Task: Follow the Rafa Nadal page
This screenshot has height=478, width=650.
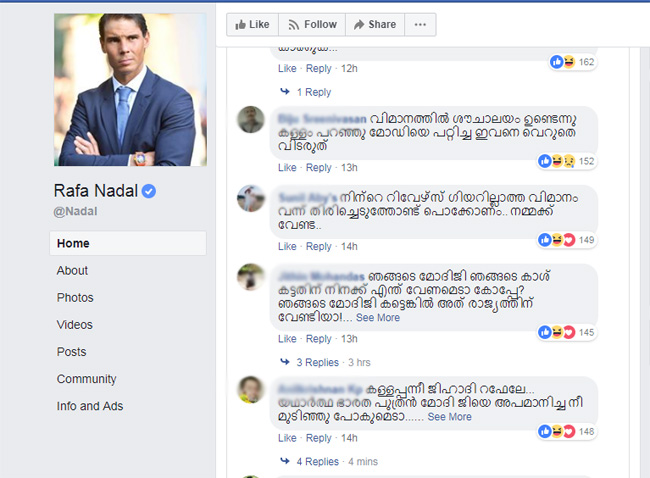Action: click(312, 25)
